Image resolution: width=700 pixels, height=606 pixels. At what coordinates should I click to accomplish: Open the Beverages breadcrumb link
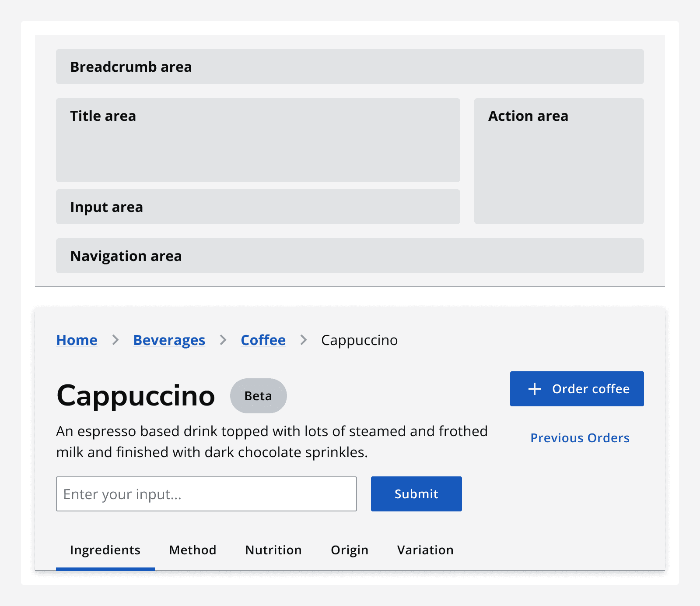point(169,340)
